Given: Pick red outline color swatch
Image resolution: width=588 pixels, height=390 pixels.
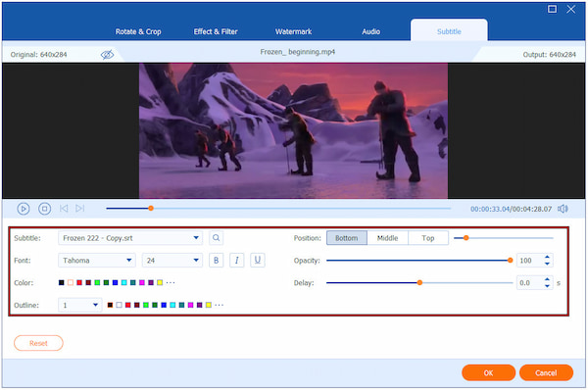Looking at the screenshot, I should pyautogui.click(x=127, y=306).
